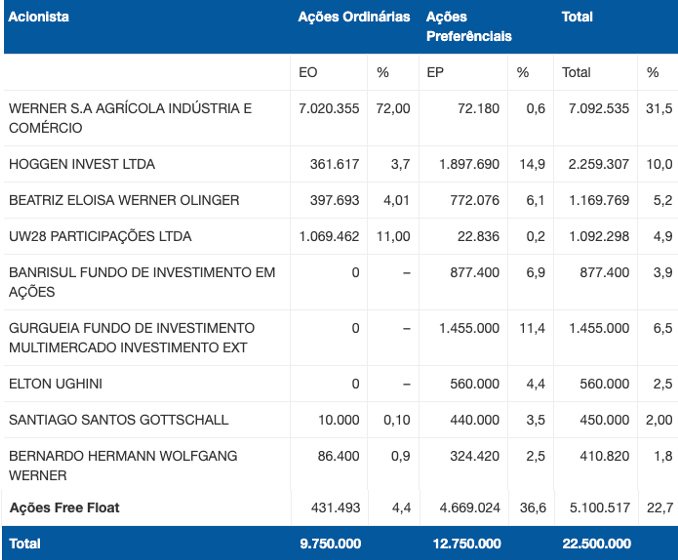Click HOGGEN INVEST LTDA shareholder name

(82, 164)
